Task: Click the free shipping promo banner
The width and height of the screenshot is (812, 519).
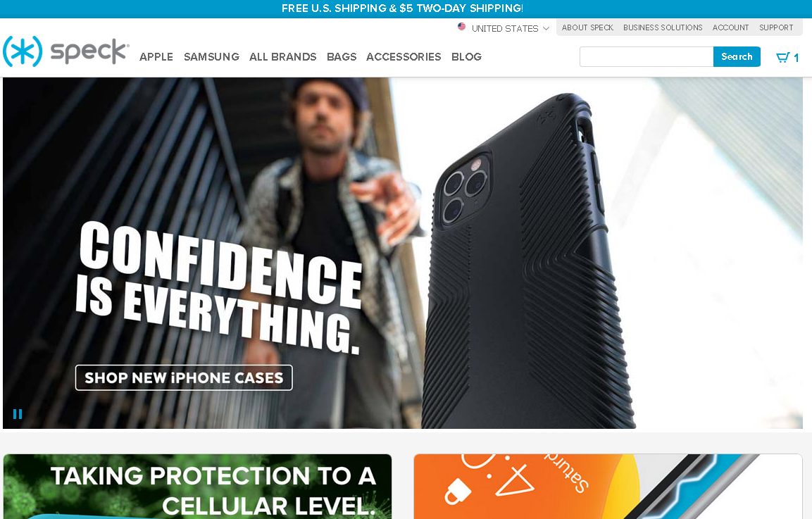Action: (x=402, y=8)
